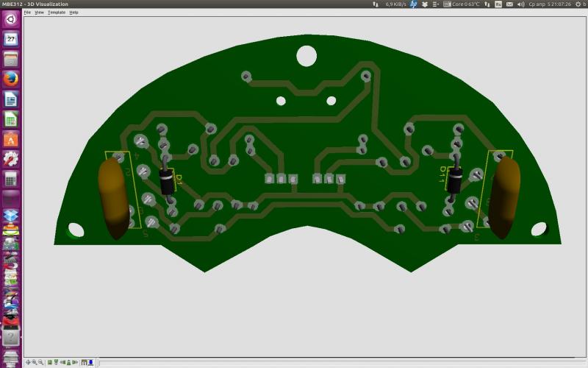Launch Ubuntu Software Center from dock
588x368 pixels.
[x=11, y=138]
